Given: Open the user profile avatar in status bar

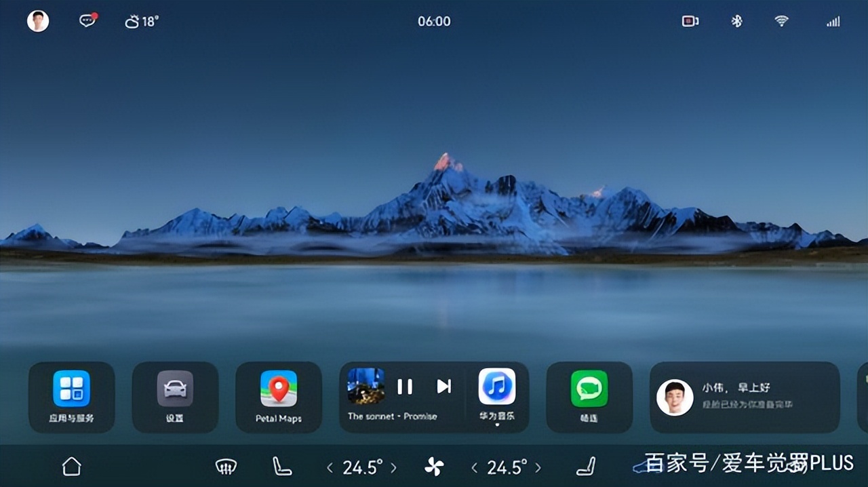Looking at the screenshot, I should click(x=38, y=21).
